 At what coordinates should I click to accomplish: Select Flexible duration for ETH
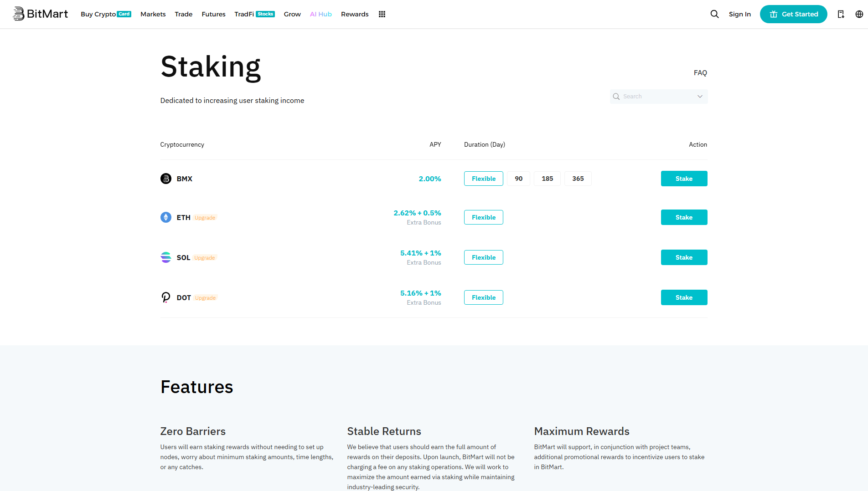484,217
